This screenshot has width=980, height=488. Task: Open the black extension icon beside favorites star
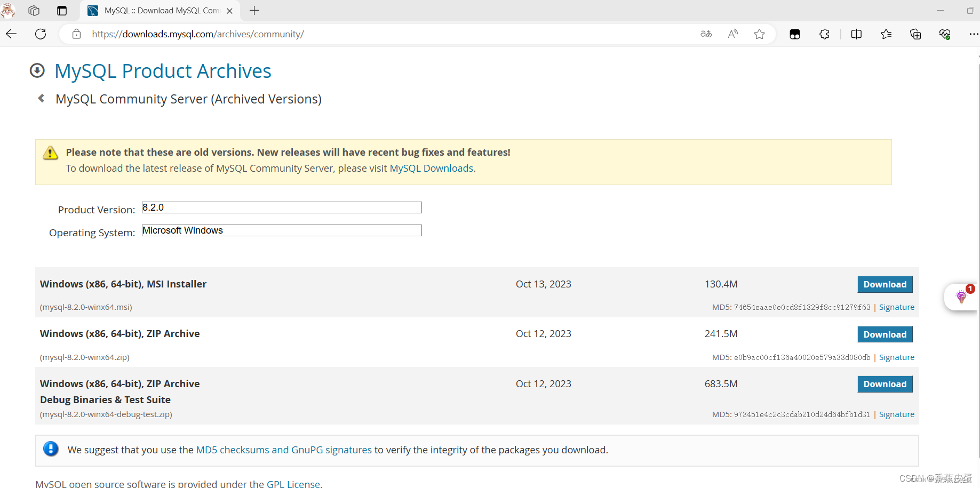pos(795,34)
